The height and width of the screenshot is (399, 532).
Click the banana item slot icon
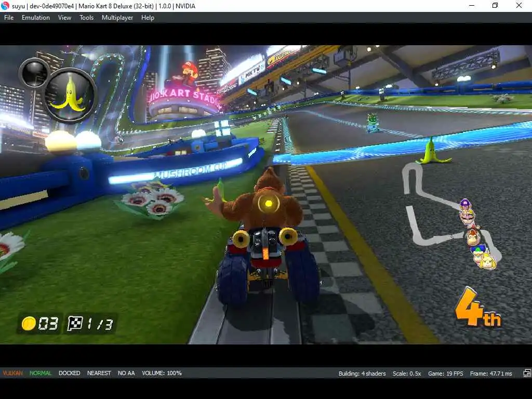point(71,95)
